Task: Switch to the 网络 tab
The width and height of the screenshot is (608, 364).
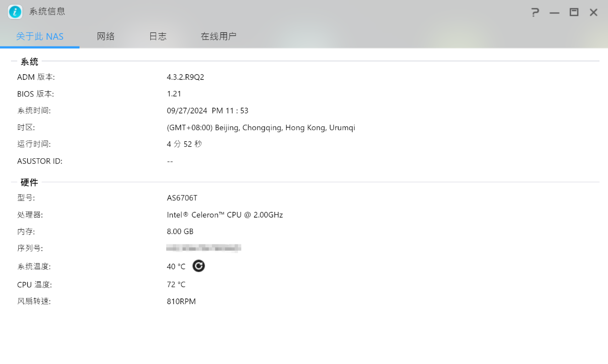Action: (106, 36)
